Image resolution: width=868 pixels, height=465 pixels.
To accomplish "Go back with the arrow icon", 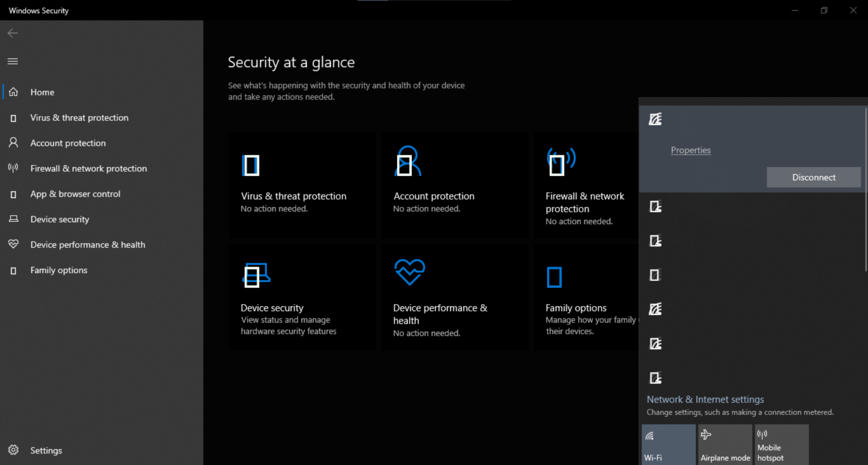I will pyautogui.click(x=13, y=33).
